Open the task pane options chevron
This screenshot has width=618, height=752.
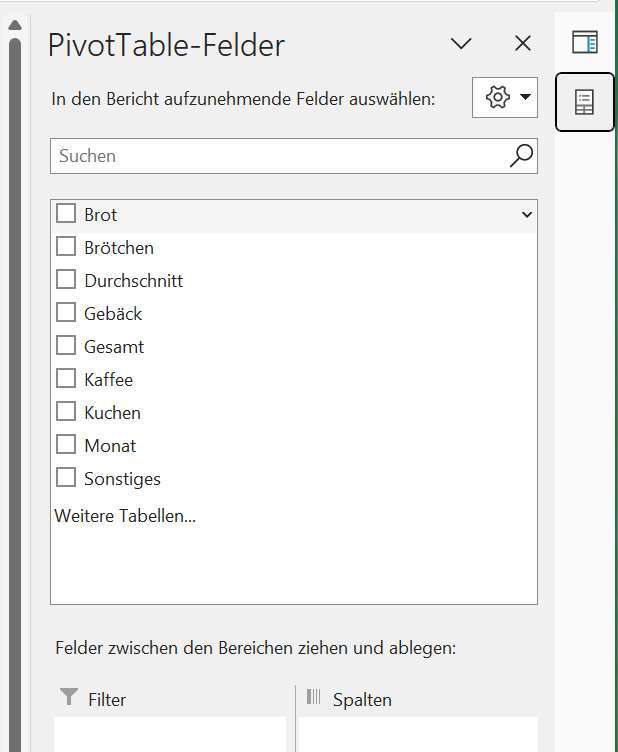tap(461, 44)
